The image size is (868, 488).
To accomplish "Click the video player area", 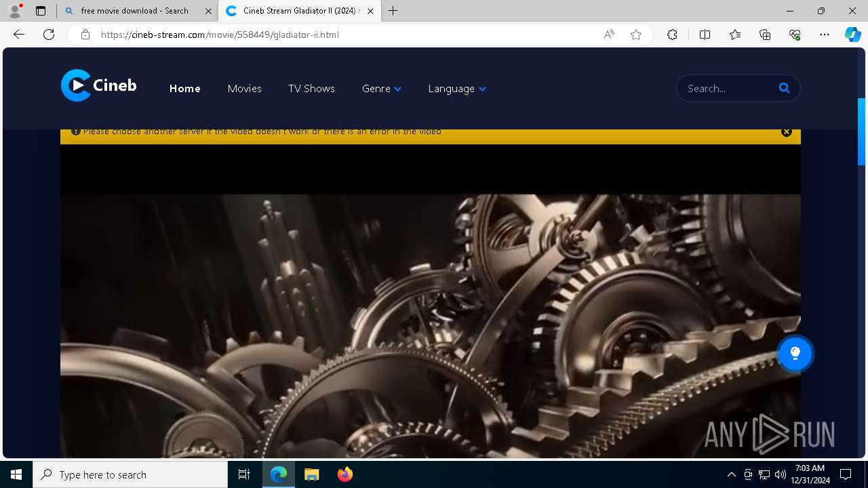I will click(x=431, y=301).
